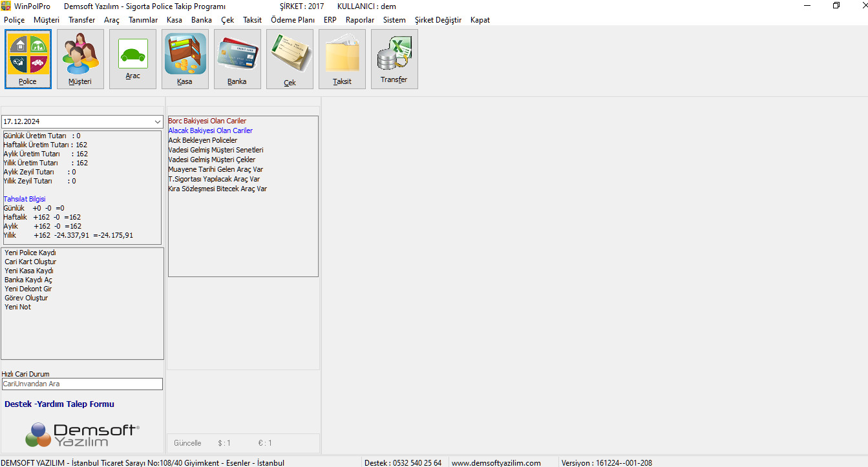Click the Banka credit card icon

(237, 59)
